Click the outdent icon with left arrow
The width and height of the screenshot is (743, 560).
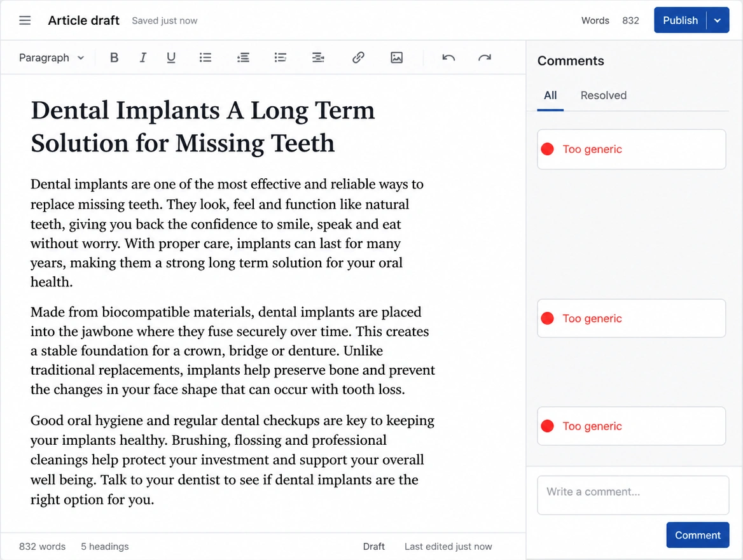[x=243, y=58]
